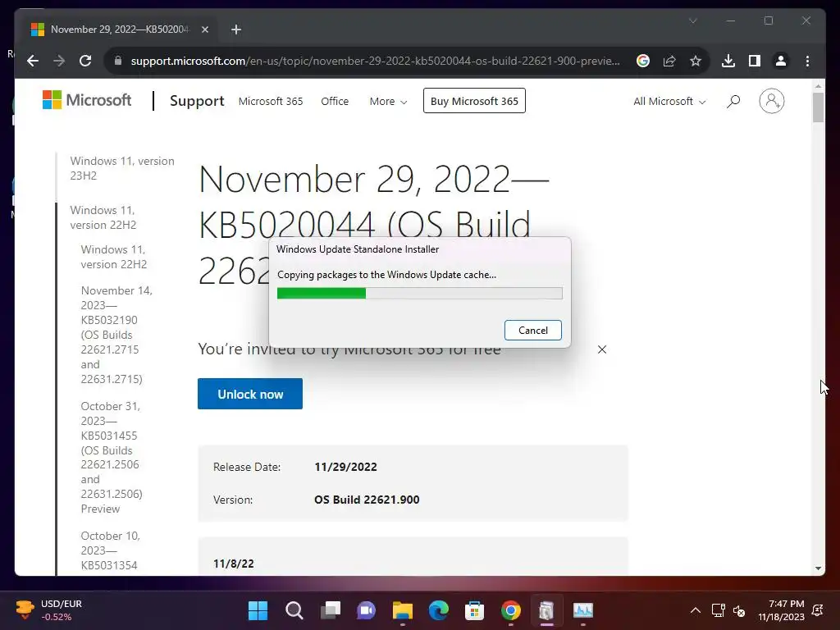Dismiss the Microsoft 365 invitation banner
The image size is (840, 630).
[x=602, y=349]
